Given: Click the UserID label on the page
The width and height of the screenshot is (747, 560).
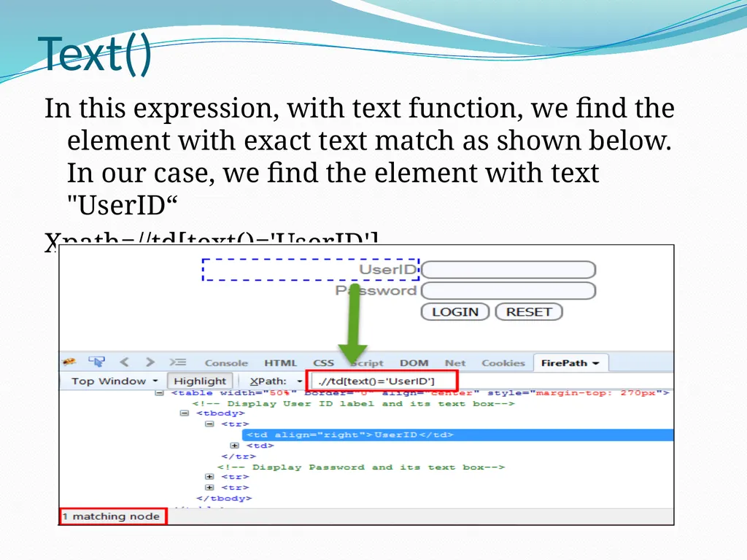Looking at the screenshot, I should (387, 270).
